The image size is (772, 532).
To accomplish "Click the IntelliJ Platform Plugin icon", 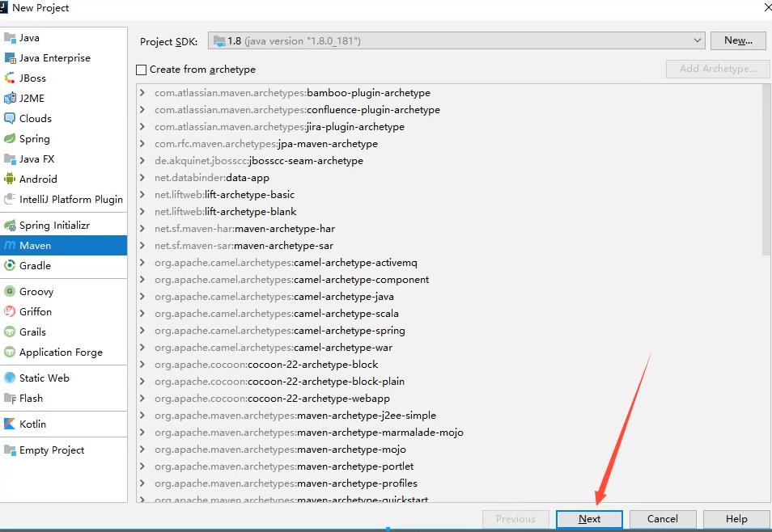I will point(10,200).
